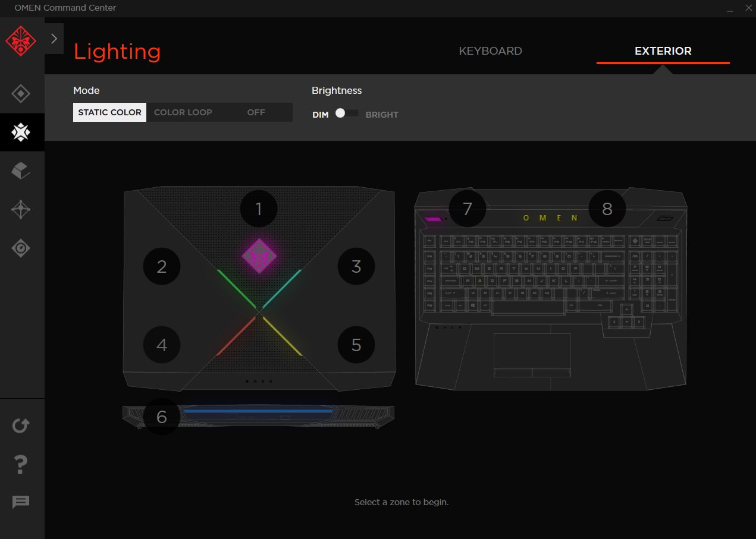The image size is (756, 539).
Task: Open the diamond home icon in the sidebar
Action: click(x=21, y=93)
